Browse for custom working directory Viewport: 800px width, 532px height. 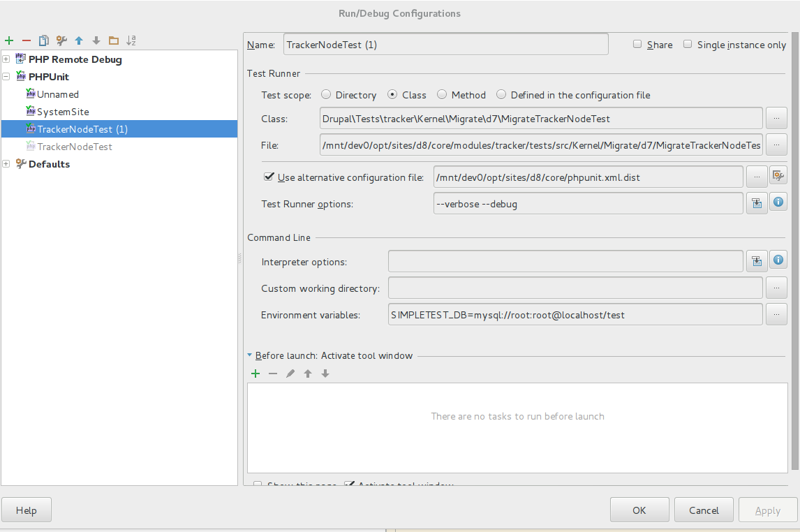[x=776, y=288]
